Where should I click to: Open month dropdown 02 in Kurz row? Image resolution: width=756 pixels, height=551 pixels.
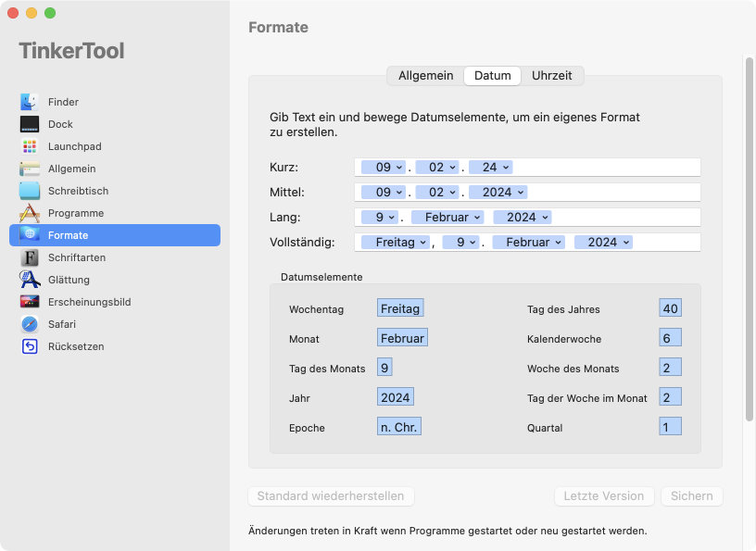436,168
